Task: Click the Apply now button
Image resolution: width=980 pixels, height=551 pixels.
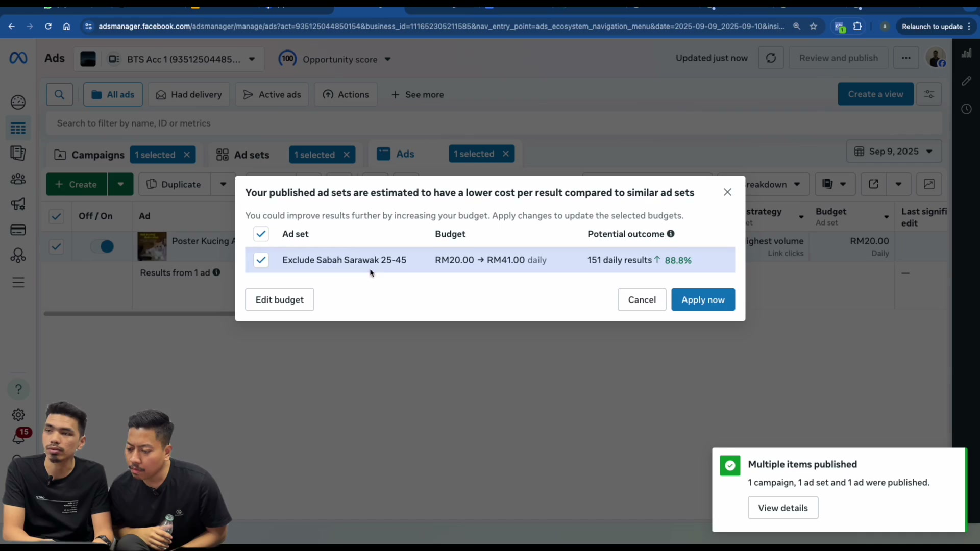Action: click(703, 299)
